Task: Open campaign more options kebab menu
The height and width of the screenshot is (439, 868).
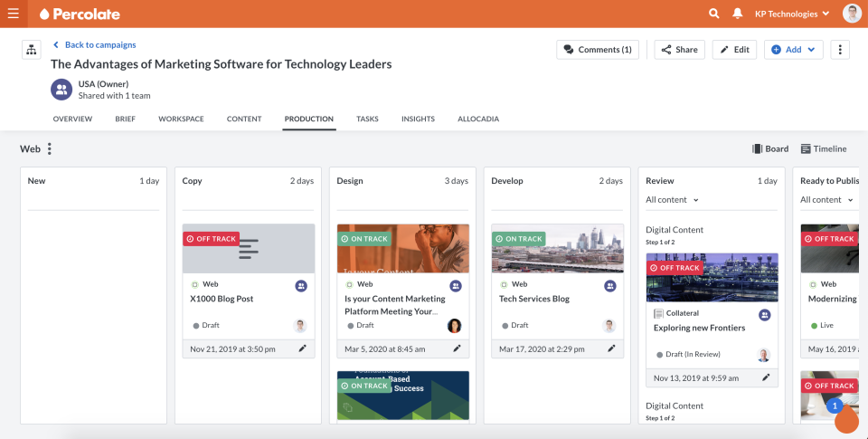Action: point(840,50)
